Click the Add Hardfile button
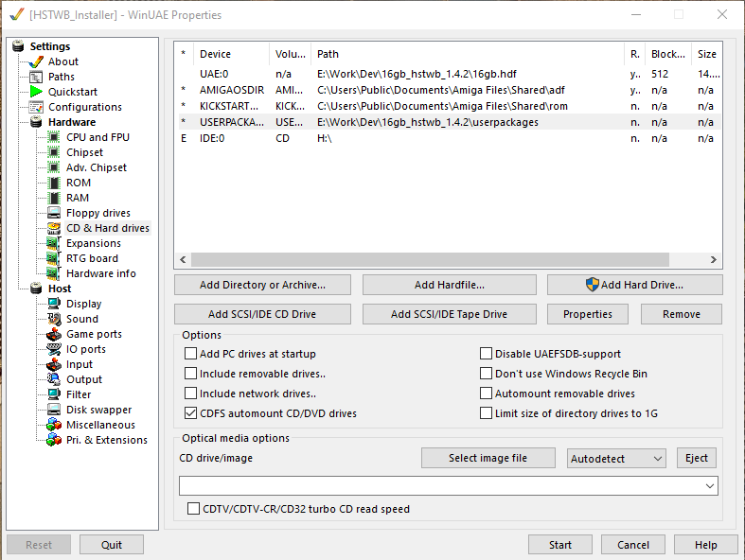Image resolution: width=745 pixels, height=560 pixels. (450, 285)
